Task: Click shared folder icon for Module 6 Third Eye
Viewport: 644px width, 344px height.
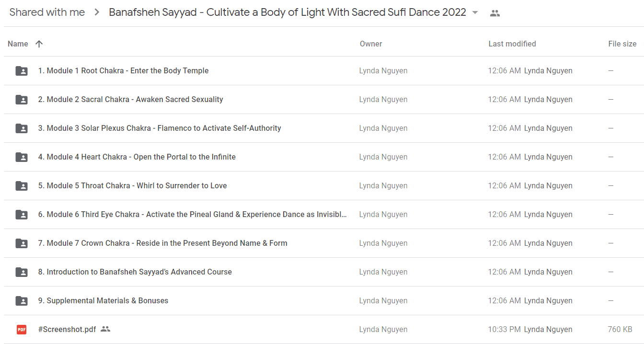Action: point(22,215)
